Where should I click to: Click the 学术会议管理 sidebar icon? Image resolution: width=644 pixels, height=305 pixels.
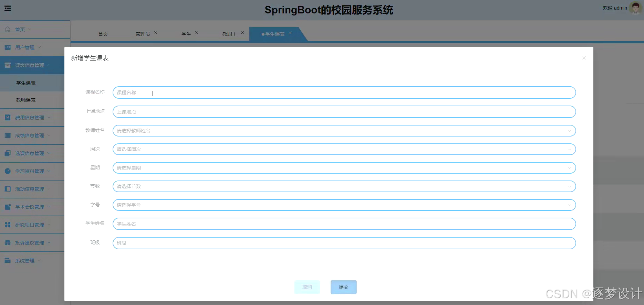pyautogui.click(x=8, y=207)
